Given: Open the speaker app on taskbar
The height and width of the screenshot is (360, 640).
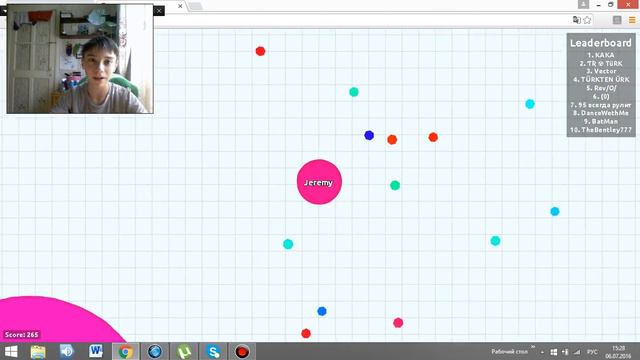Looking at the screenshot, I should 67,351.
